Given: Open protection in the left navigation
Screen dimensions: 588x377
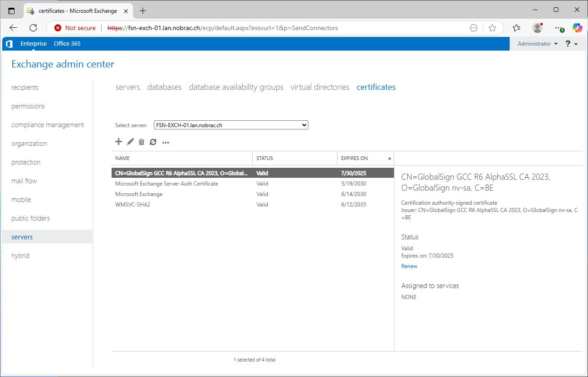Looking at the screenshot, I should 26,162.
